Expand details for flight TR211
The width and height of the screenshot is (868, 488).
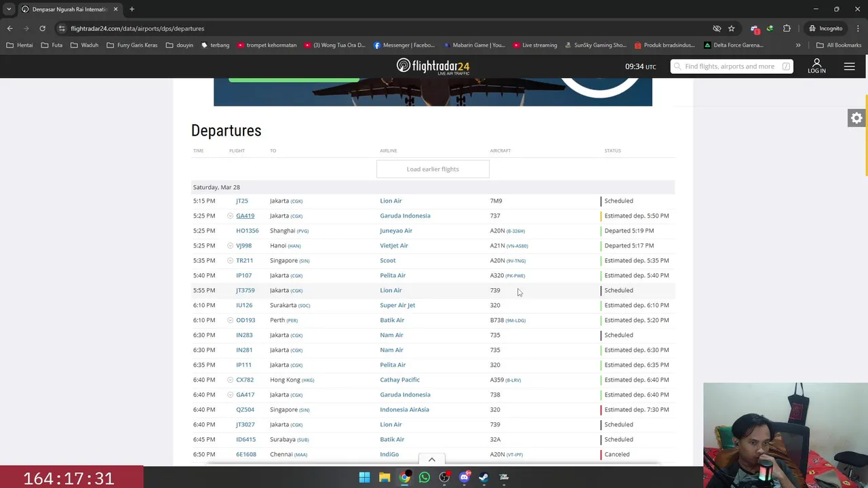click(x=231, y=260)
